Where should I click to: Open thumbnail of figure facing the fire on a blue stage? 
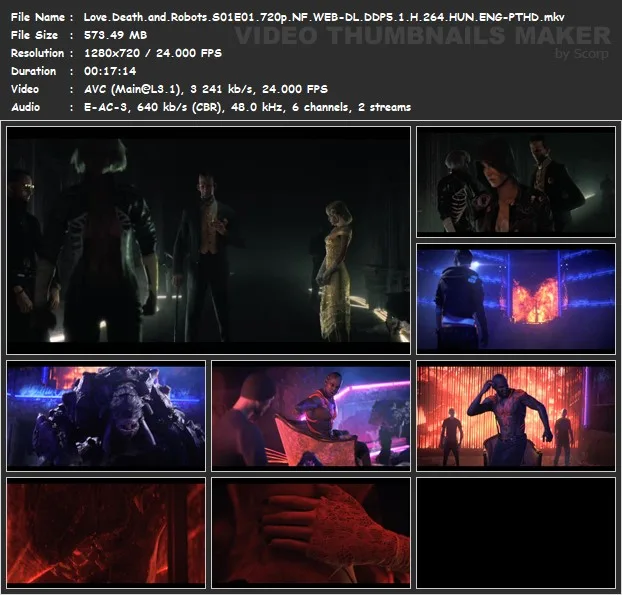point(516,299)
